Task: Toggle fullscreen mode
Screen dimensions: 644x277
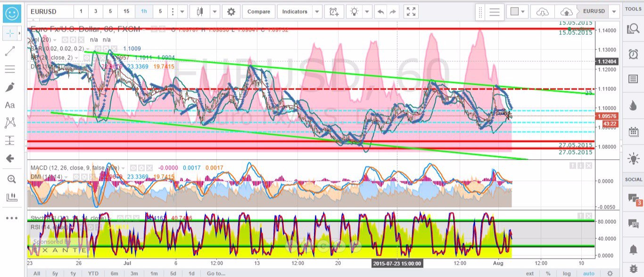Action: (411, 11)
